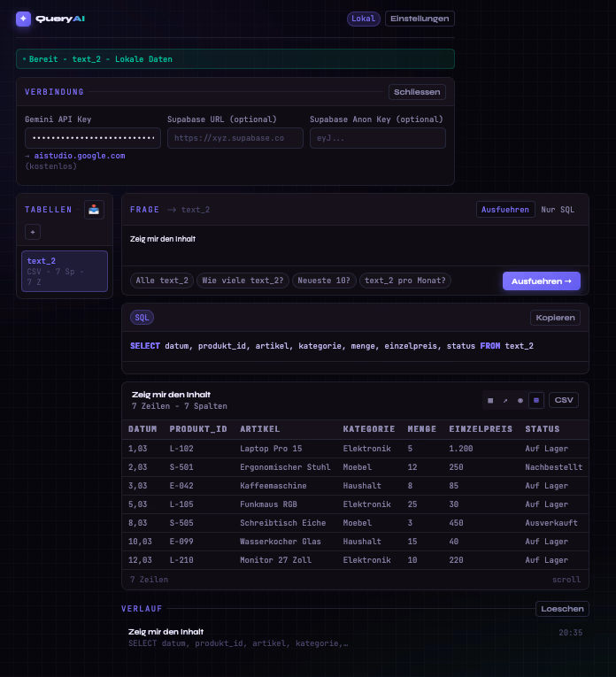Click the 'Wasserkocher Glas' cell
Viewport: 616px width, 677px height.
281,542
